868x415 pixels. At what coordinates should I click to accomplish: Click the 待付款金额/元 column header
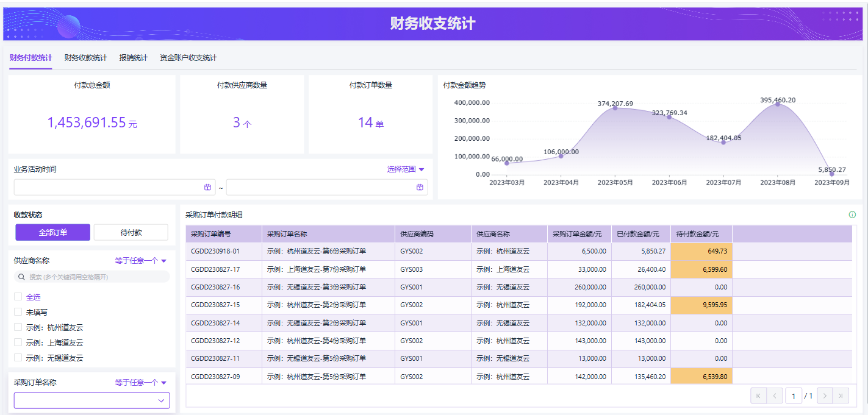click(701, 234)
